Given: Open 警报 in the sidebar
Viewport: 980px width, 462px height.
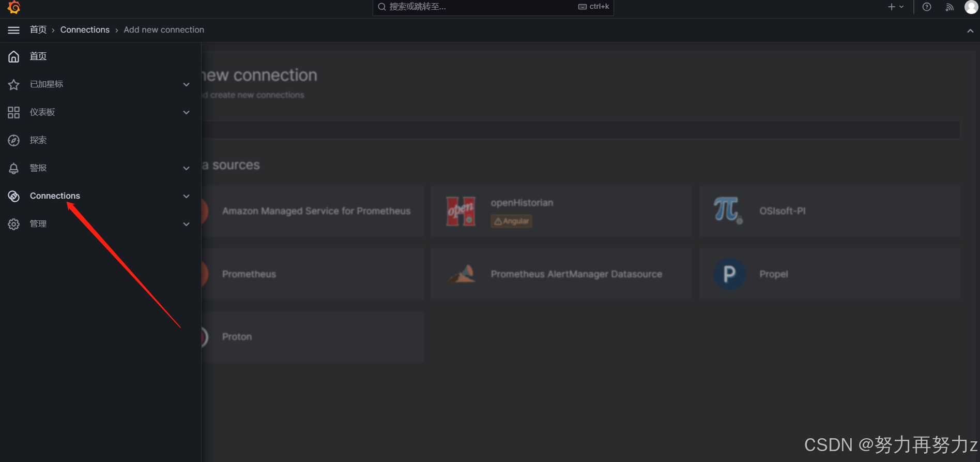Looking at the screenshot, I should [x=38, y=168].
